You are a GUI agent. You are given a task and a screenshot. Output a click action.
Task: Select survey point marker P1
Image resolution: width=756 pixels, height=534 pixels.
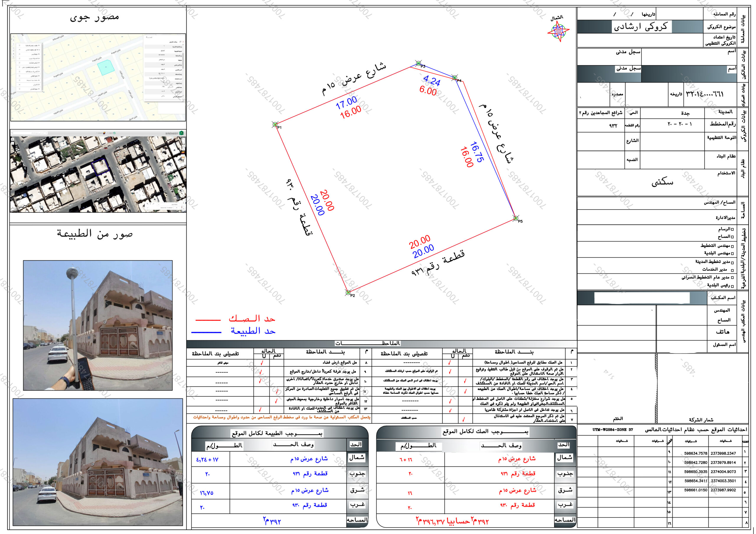pyautogui.click(x=275, y=125)
